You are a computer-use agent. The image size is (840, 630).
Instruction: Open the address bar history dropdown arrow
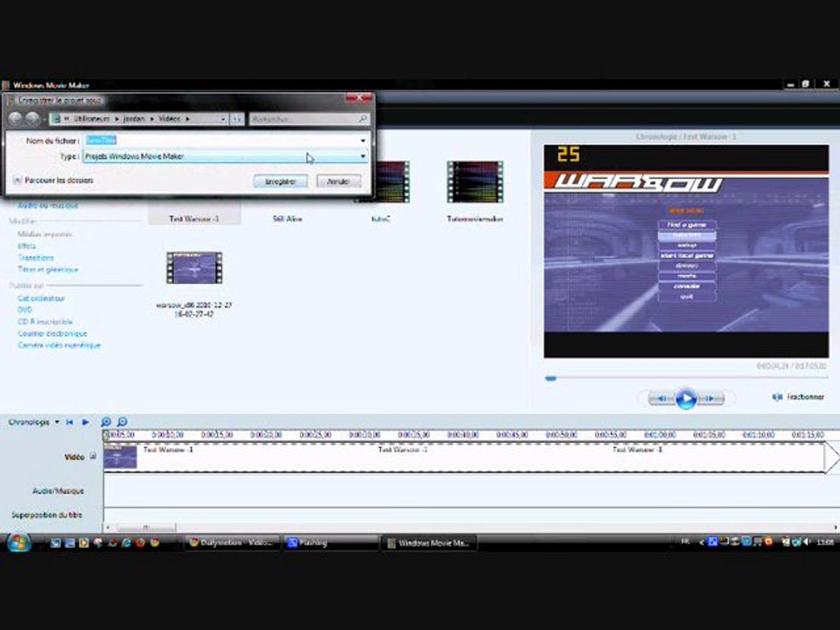pyautogui.click(x=223, y=119)
